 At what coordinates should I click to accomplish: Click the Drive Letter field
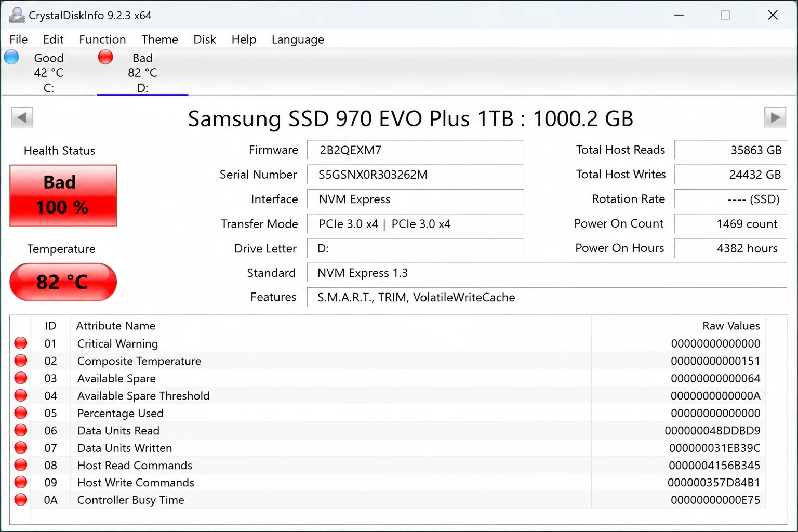coord(415,248)
